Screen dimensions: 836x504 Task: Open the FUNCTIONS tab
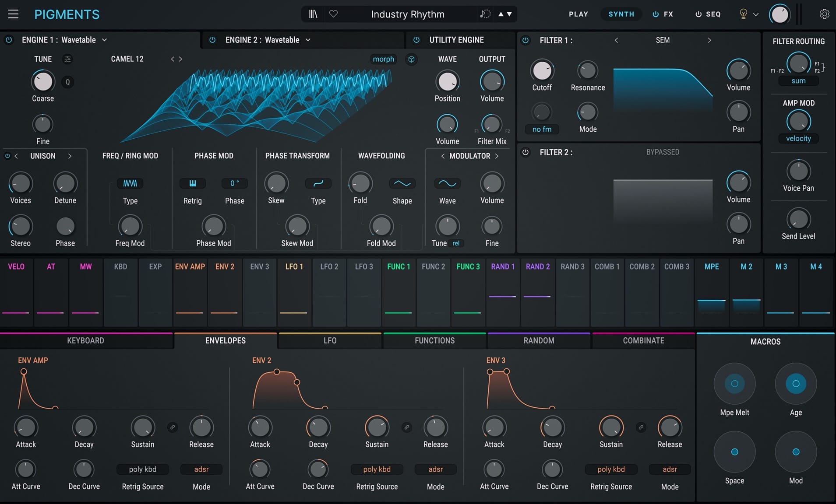coord(435,340)
